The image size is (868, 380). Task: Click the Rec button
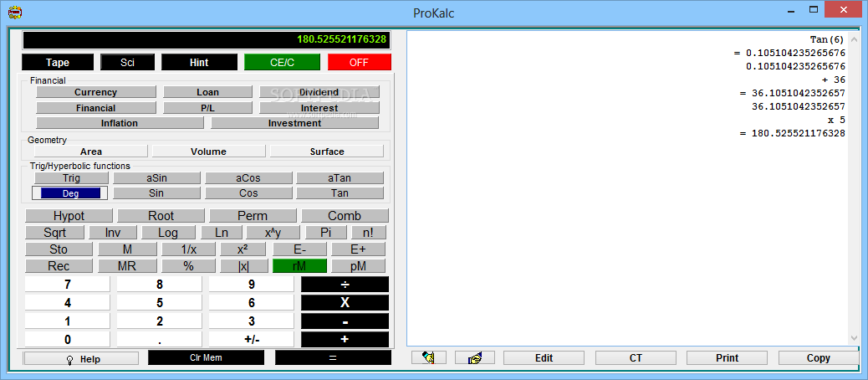(59, 266)
